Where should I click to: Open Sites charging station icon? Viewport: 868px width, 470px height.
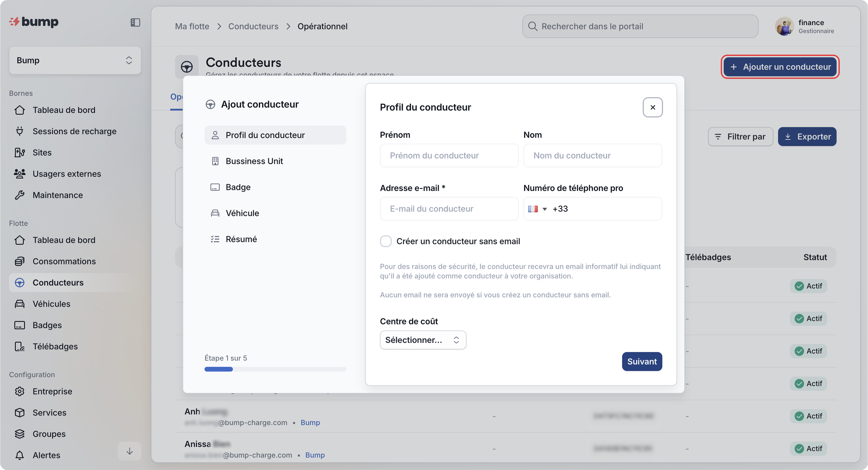[19, 153]
